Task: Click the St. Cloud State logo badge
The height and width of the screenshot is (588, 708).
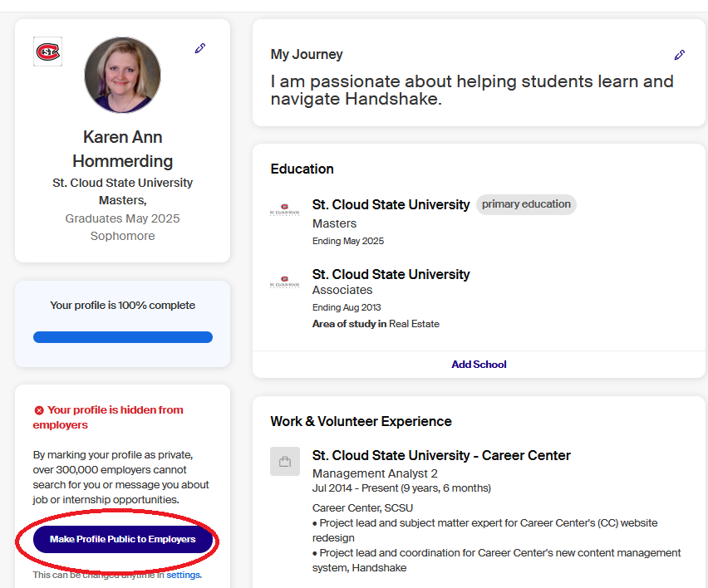Action: click(48, 51)
